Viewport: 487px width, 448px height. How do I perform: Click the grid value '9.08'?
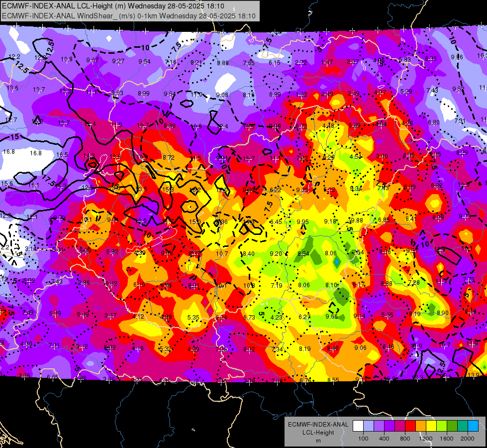click(x=222, y=95)
